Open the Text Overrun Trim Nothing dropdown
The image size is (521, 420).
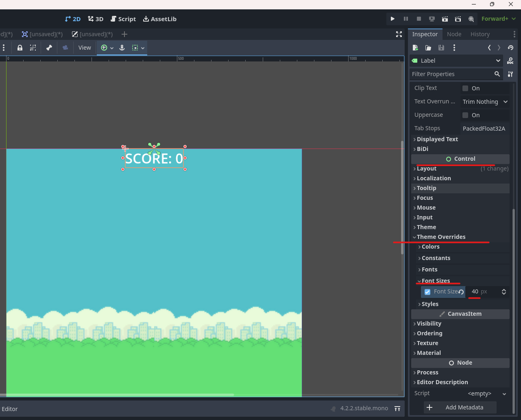coord(485,102)
